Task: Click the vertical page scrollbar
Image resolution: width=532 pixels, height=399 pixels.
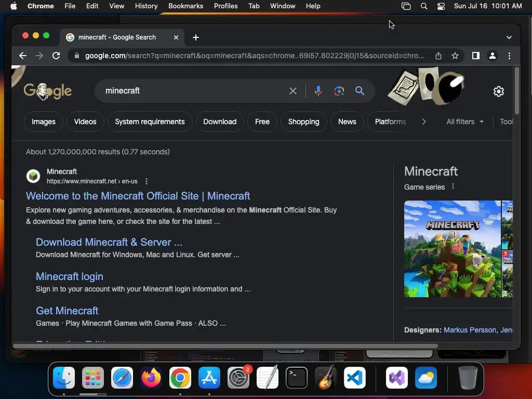Action: [517, 91]
